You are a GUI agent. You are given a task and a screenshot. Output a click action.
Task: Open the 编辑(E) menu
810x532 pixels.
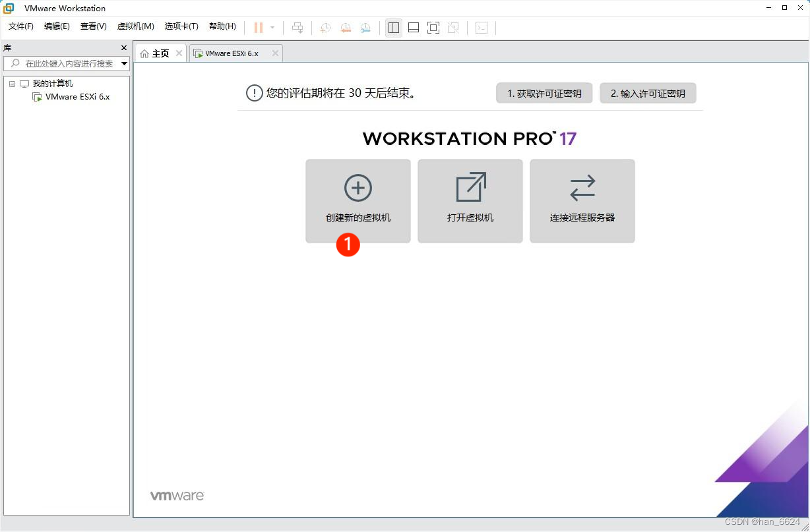coord(57,26)
